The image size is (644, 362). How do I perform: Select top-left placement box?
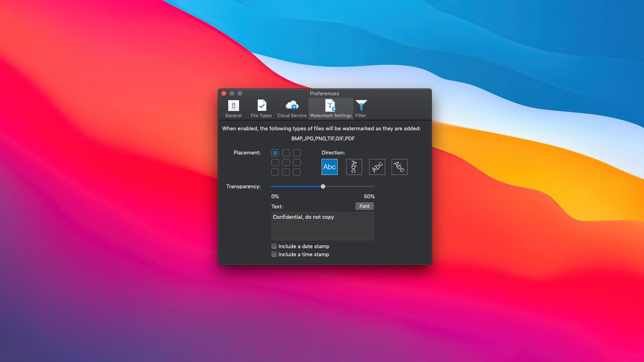(275, 153)
